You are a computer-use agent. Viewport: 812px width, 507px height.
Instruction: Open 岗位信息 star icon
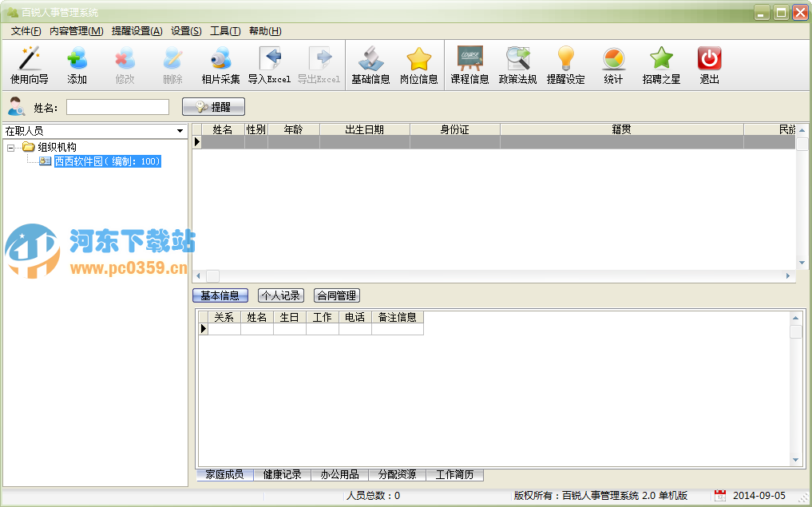coord(419,58)
